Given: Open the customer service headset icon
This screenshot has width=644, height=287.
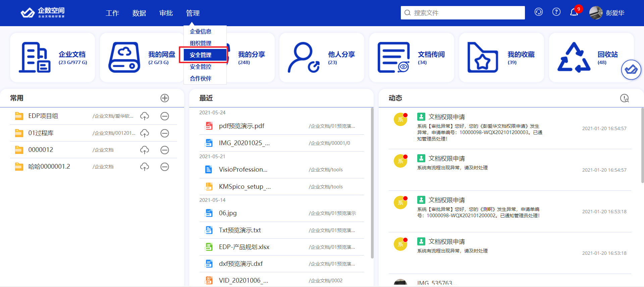Looking at the screenshot, I should point(538,12).
